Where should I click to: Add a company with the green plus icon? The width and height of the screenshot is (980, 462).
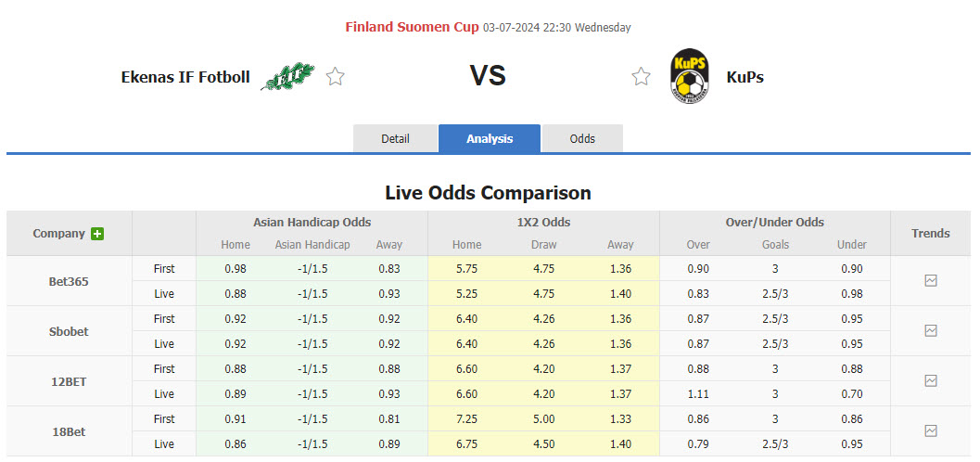click(96, 234)
